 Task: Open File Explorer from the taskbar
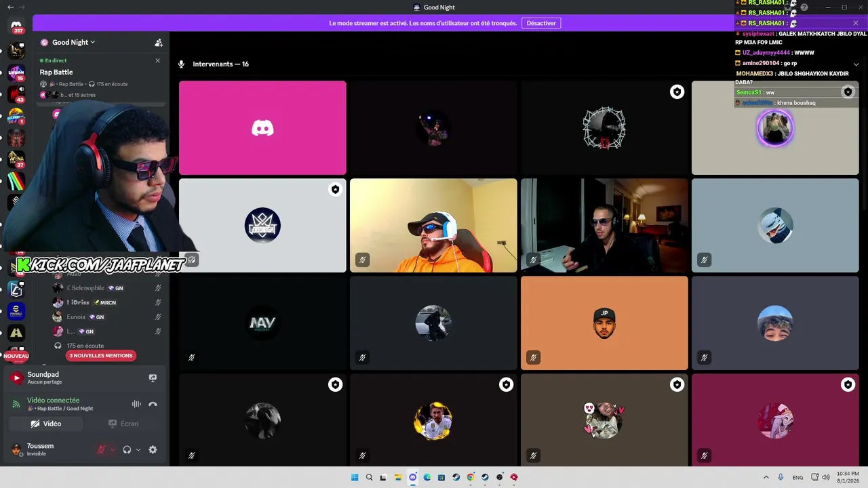tap(398, 477)
